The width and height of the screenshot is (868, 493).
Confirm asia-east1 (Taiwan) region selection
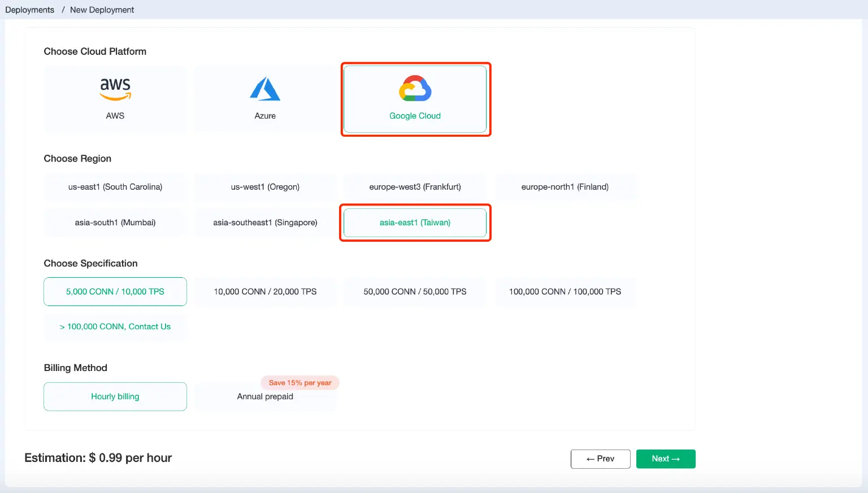coord(415,222)
